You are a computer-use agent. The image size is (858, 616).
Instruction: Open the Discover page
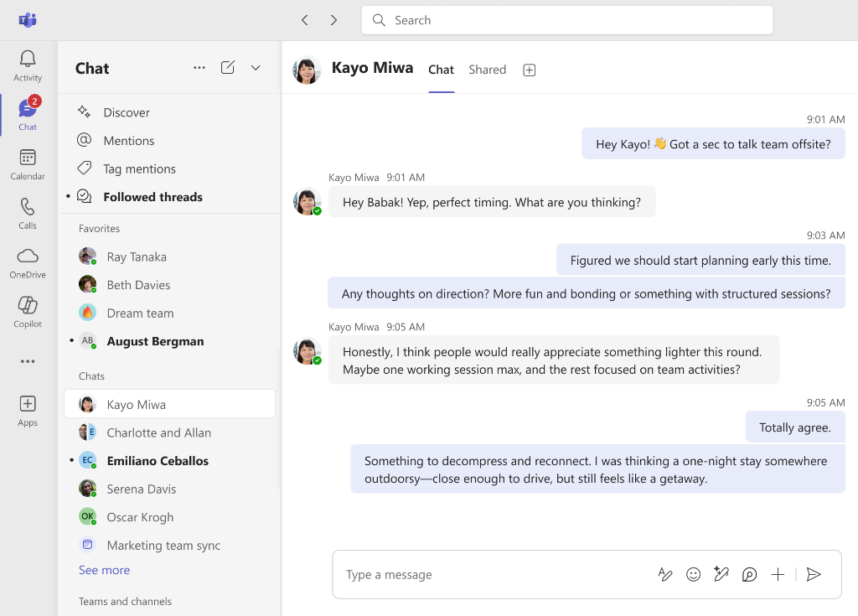pyautogui.click(x=128, y=111)
